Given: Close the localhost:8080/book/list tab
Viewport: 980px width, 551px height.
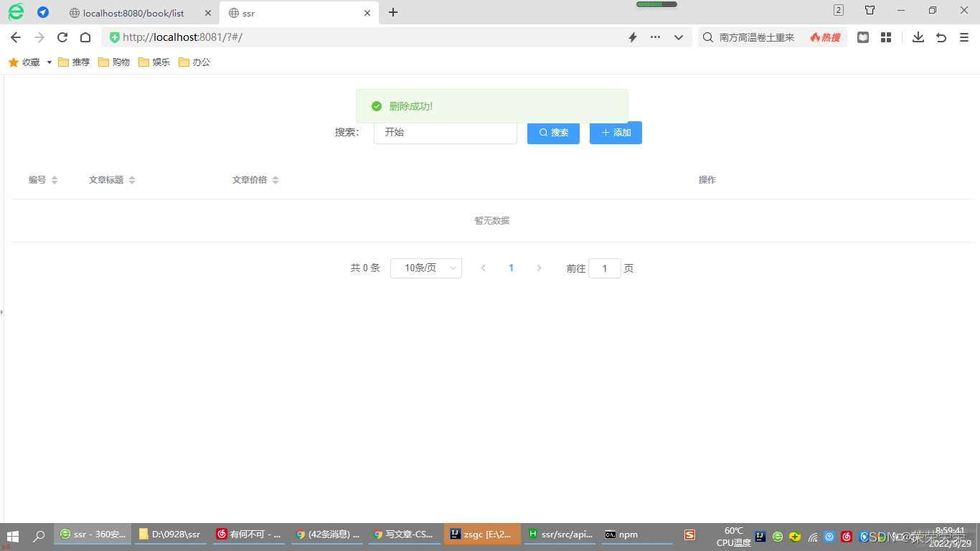Looking at the screenshot, I should pyautogui.click(x=208, y=13).
